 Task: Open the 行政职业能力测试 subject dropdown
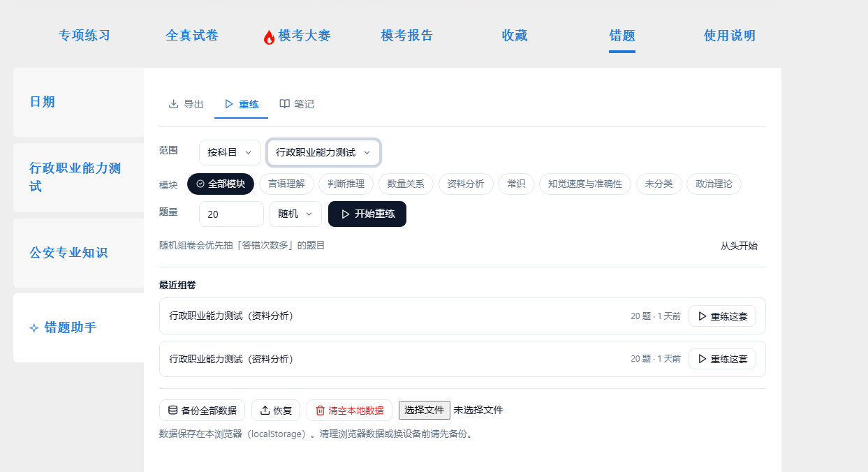coord(323,152)
